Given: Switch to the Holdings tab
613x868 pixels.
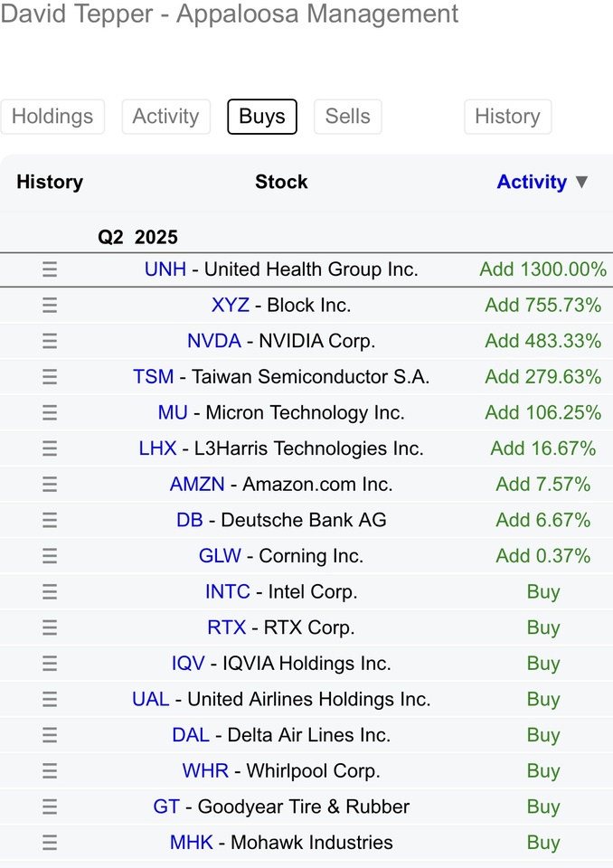Looking at the screenshot, I should coord(52,117).
